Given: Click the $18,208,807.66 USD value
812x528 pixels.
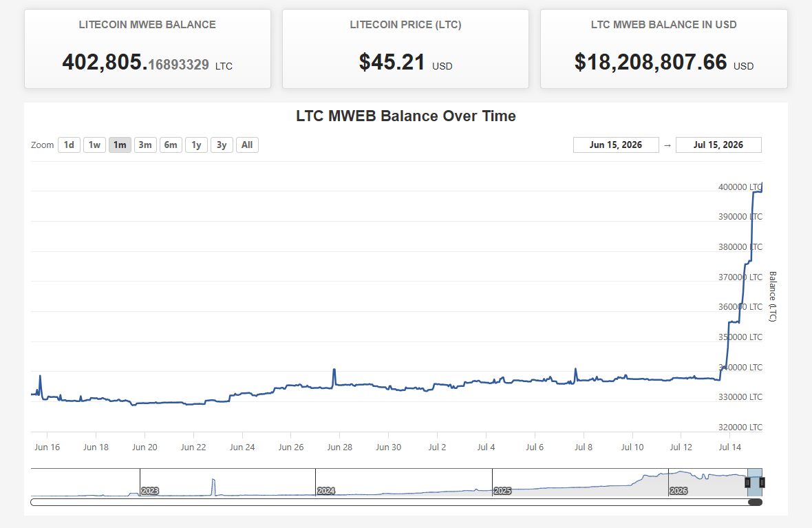Looking at the screenshot, I should [x=663, y=62].
